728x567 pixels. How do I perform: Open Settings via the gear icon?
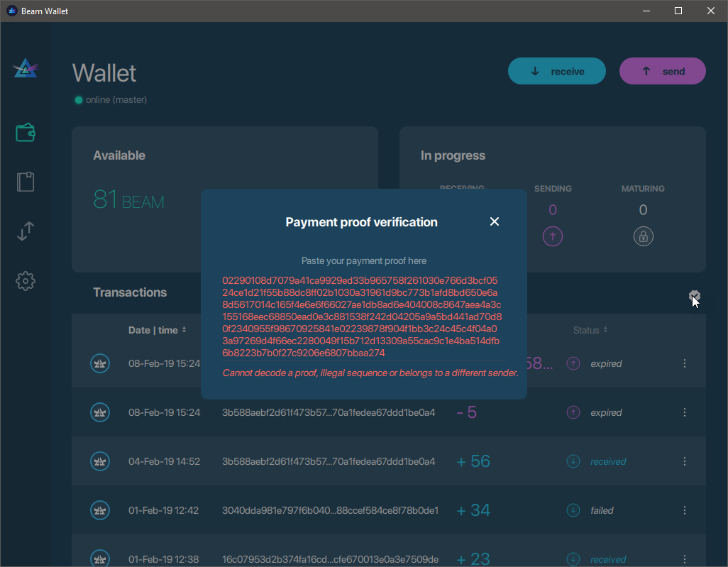pos(25,281)
